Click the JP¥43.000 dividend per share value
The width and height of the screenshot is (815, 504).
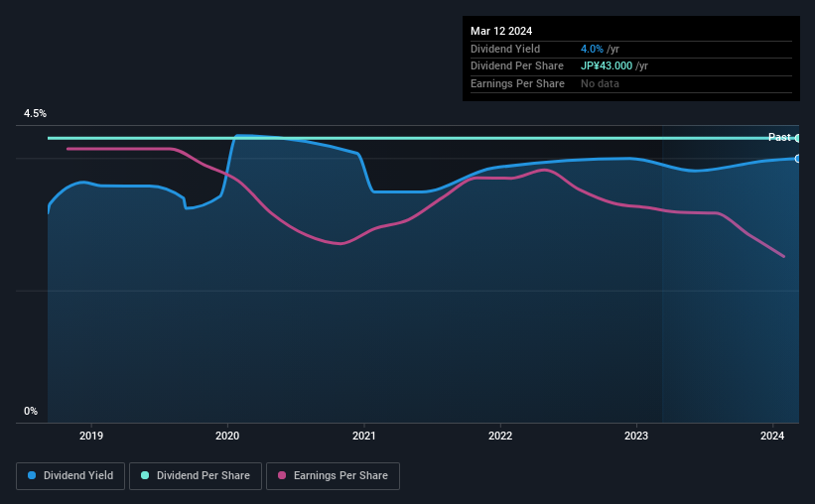click(x=607, y=66)
